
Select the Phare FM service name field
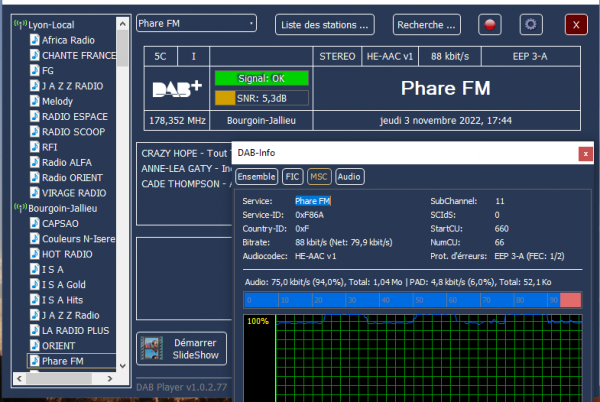coord(313,201)
